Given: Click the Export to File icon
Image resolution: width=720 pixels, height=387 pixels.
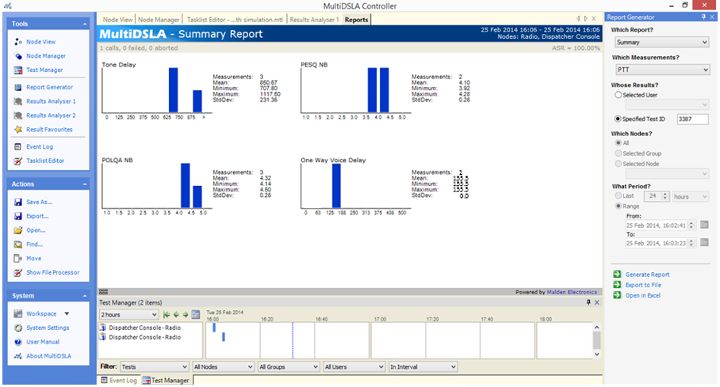Looking at the screenshot, I should [x=617, y=285].
